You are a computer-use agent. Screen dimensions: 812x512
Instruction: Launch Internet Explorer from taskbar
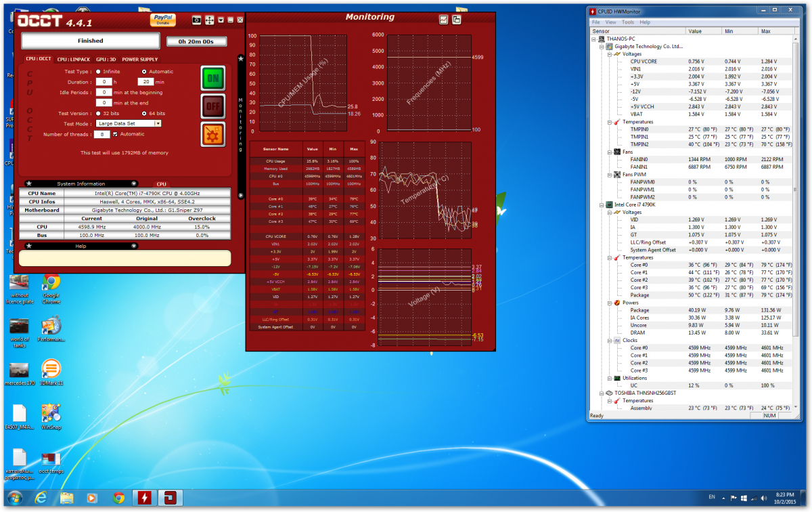pos(41,498)
